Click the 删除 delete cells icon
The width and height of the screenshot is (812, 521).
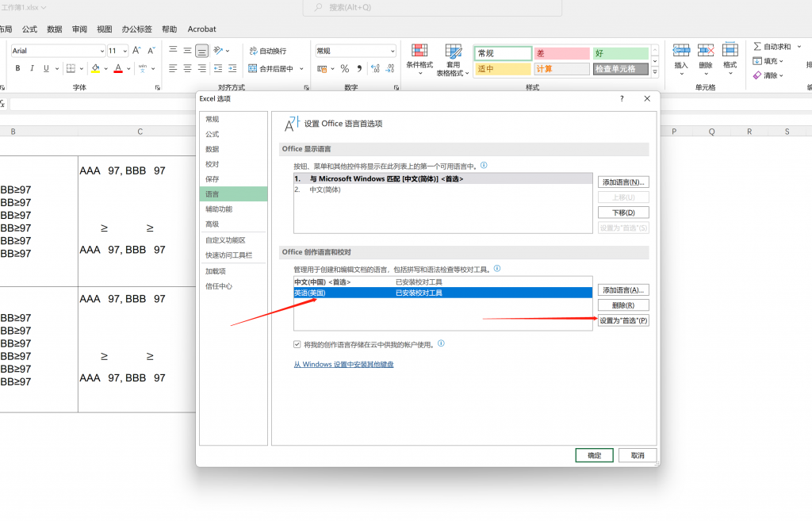(x=706, y=56)
